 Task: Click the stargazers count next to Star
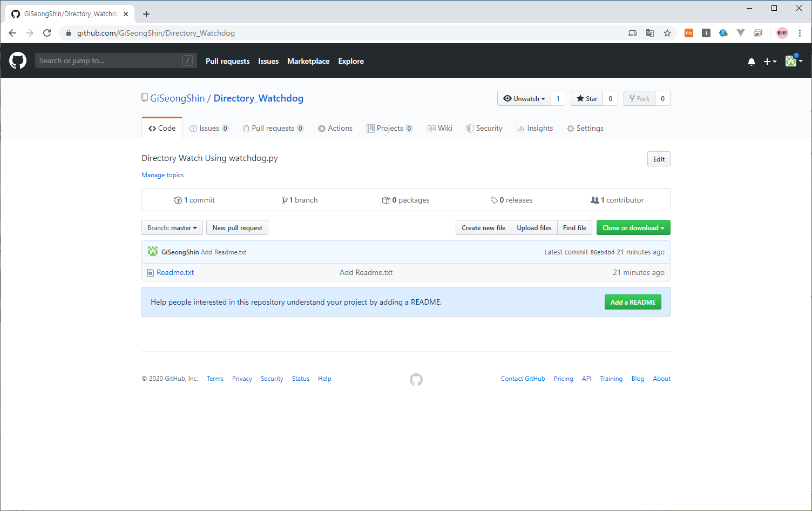click(x=611, y=98)
